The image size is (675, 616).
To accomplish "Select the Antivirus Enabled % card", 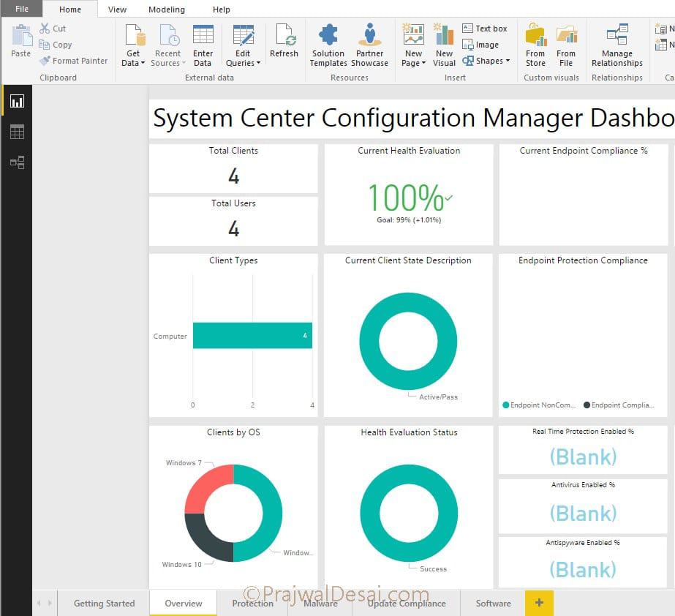I will pos(583,506).
